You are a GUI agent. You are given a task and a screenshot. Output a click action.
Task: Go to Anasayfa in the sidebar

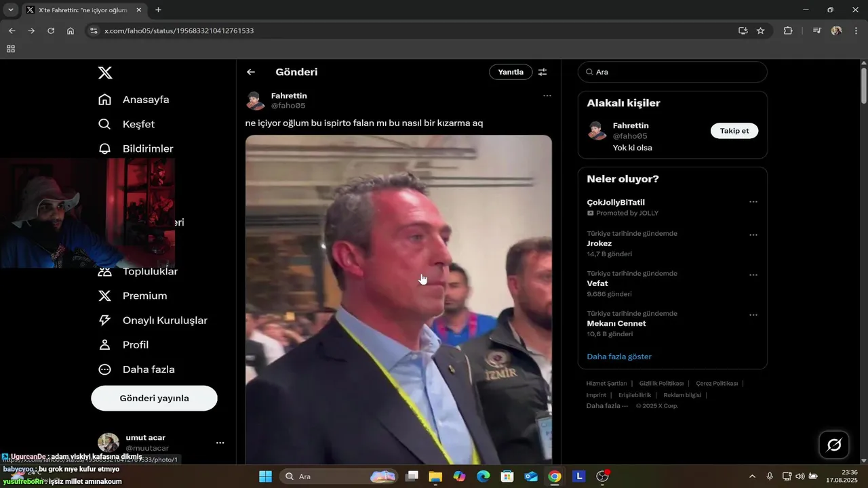134,100
